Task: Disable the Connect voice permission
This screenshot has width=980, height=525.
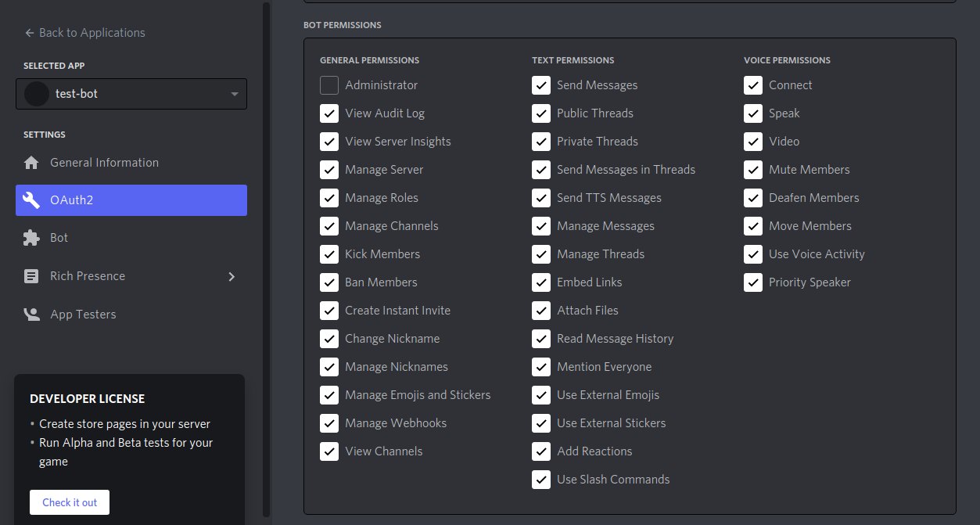Action: pyautogui.click(x=753, y=85)
